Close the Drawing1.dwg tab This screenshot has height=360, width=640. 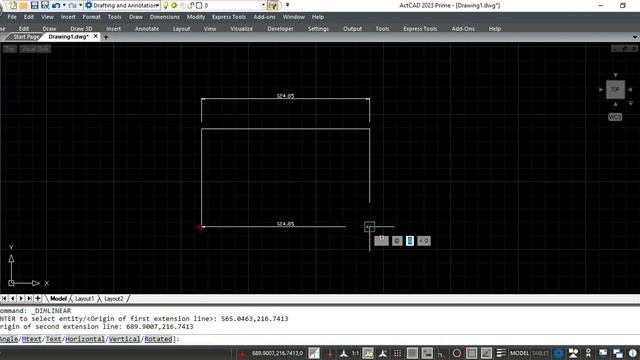tap(96, 36)
